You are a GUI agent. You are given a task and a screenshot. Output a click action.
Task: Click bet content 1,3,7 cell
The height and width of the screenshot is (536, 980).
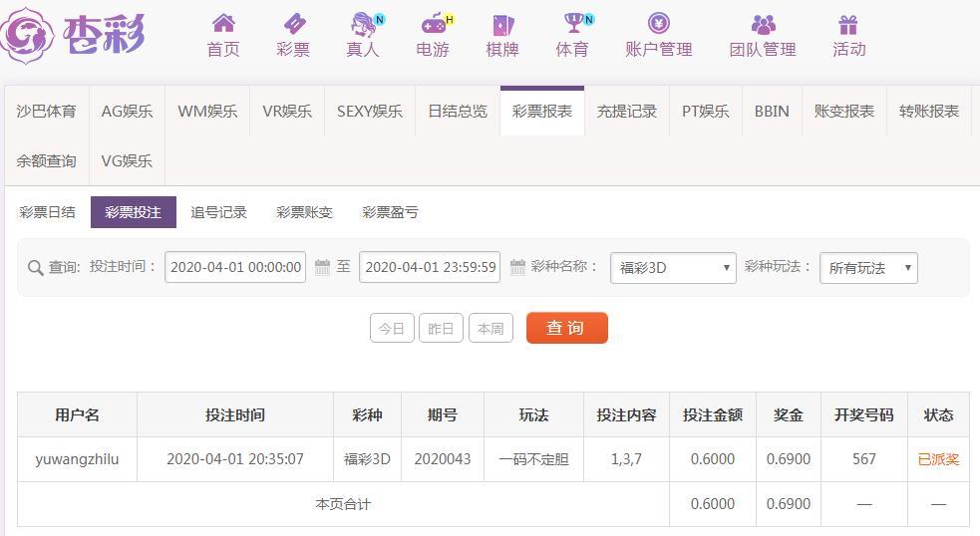point(626,459)
